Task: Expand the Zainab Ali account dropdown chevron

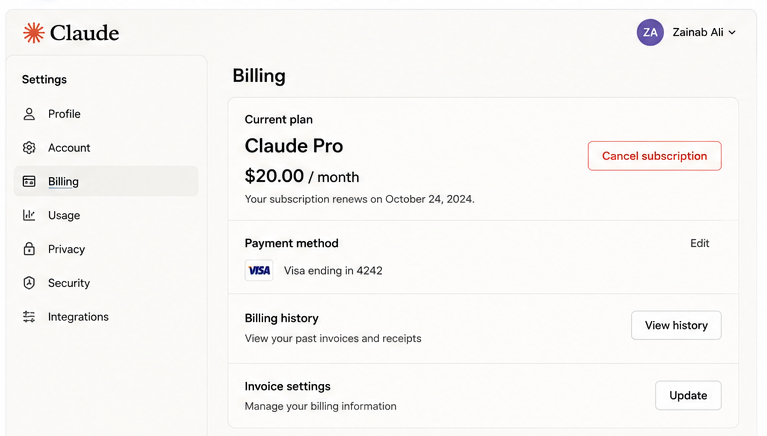Action: coord(732,33)
